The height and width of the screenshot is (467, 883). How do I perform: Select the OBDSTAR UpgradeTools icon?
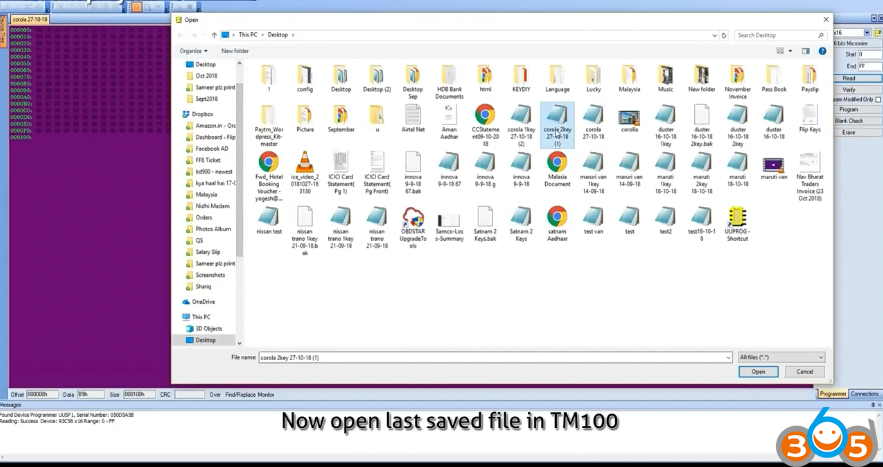tap(413, 228)
